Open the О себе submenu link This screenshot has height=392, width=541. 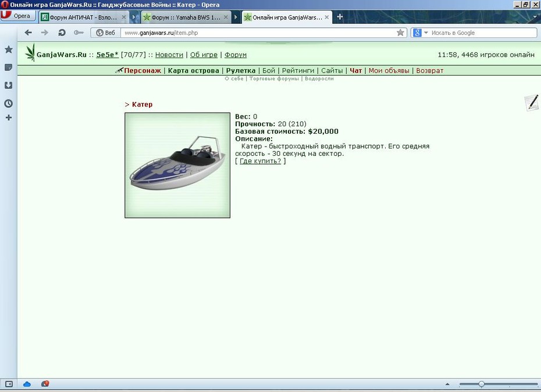[234, 79]
